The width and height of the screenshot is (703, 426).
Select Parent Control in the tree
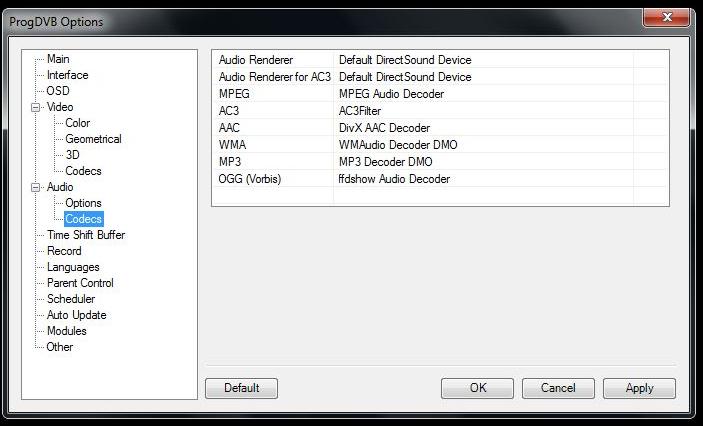tap(80, 283)
